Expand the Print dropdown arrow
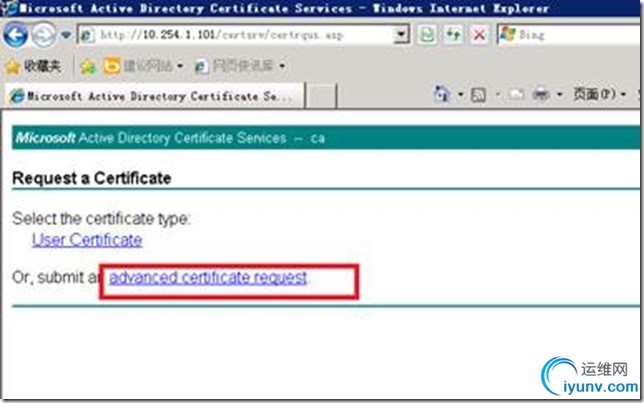This screenshot has height=403, width=644. click(x=559, y=95)
